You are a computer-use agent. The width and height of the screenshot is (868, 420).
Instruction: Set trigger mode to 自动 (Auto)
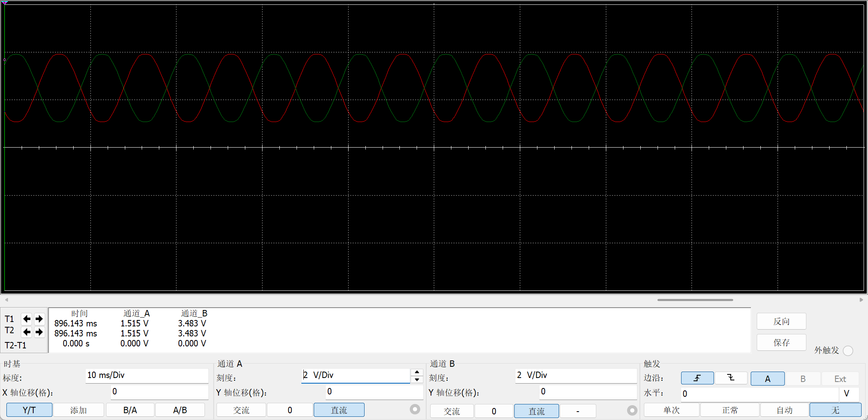click(784, 410)
